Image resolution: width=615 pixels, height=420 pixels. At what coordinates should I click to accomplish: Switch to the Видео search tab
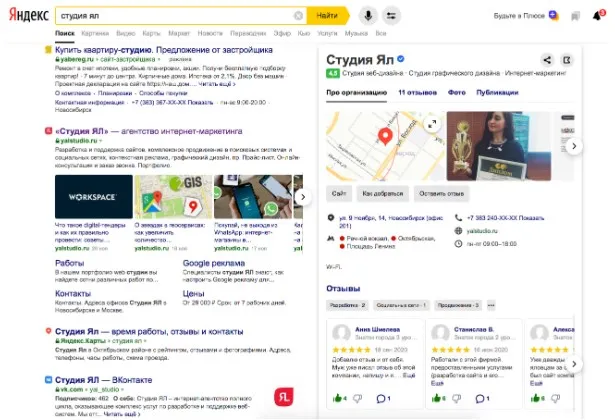[126, 33]
